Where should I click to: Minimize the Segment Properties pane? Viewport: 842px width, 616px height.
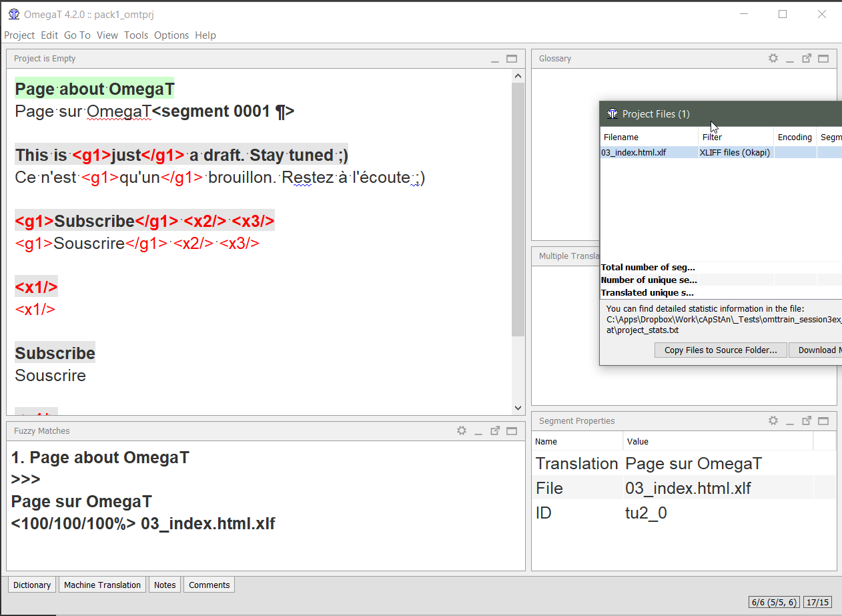point(790,422)
